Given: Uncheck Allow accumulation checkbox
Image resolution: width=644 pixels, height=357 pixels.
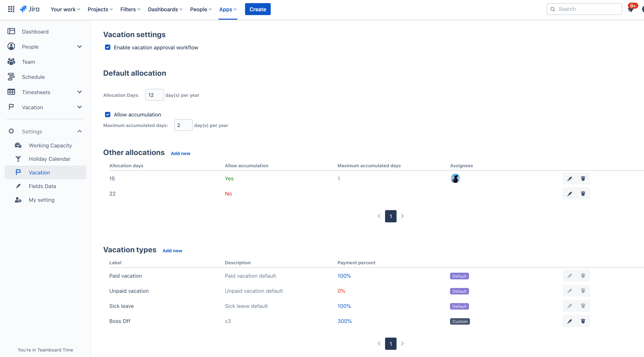Looking at the screenshot, I should tap(107, 115).
